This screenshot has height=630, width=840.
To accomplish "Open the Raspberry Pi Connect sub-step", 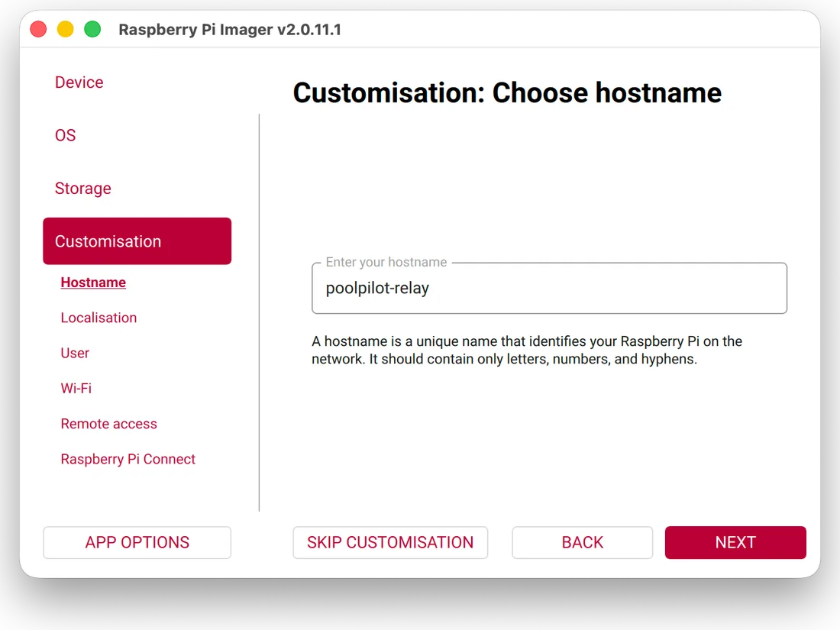I will [128, 459].
